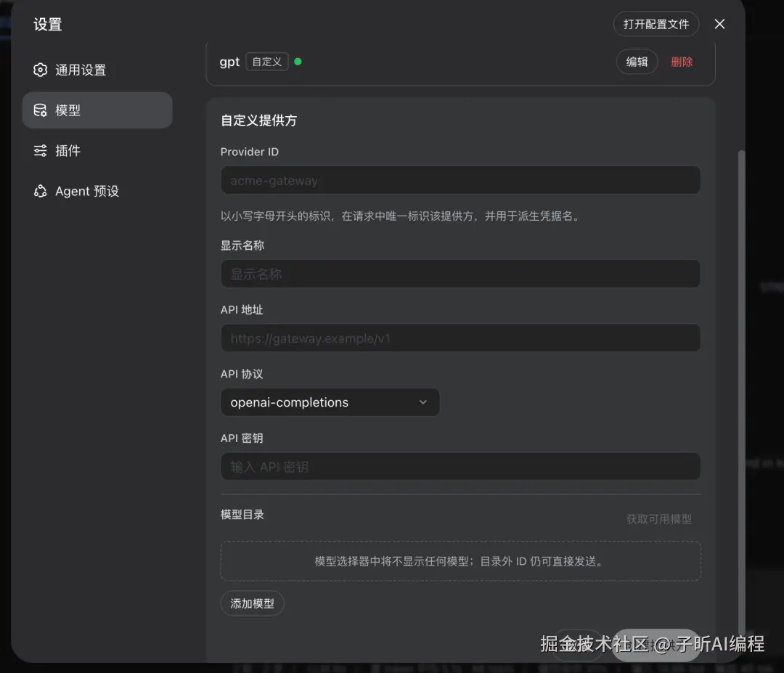Click the empty model catalog notice box
784x673 pixels.
[x=460, y=561]
